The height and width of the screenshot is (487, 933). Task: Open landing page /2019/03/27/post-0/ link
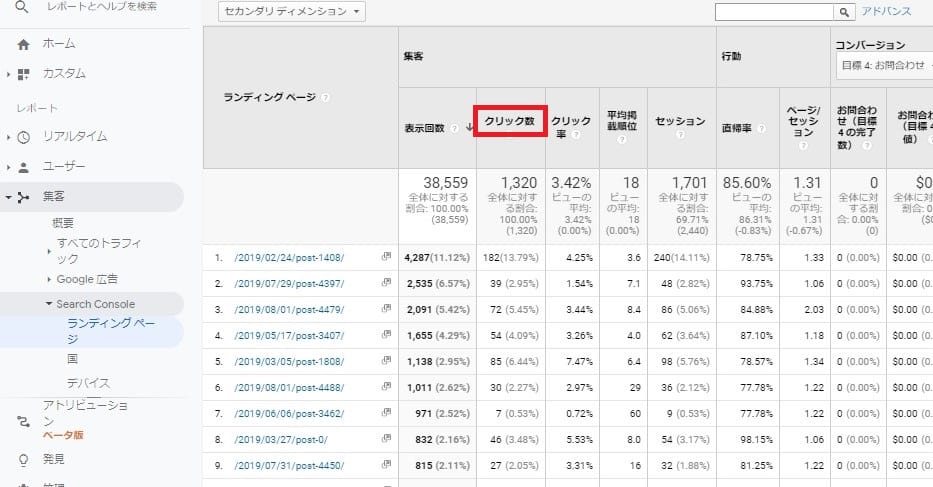pos(281,440)
